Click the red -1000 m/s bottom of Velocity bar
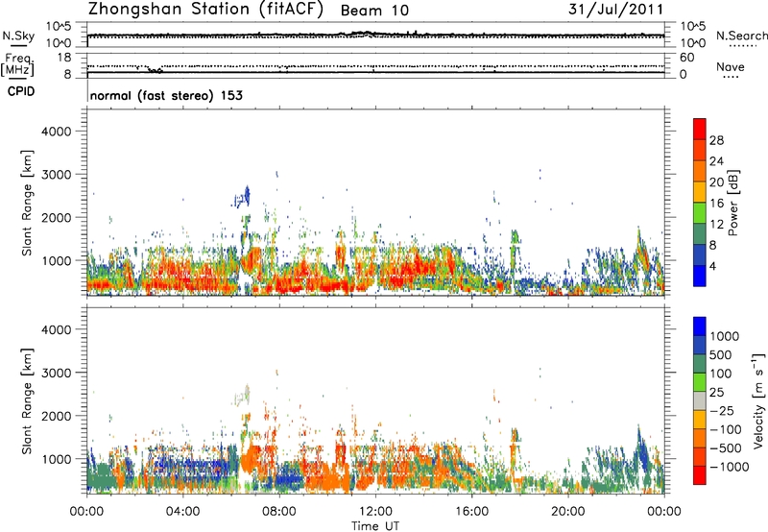 pyautogui.click(x=700, y=475)
